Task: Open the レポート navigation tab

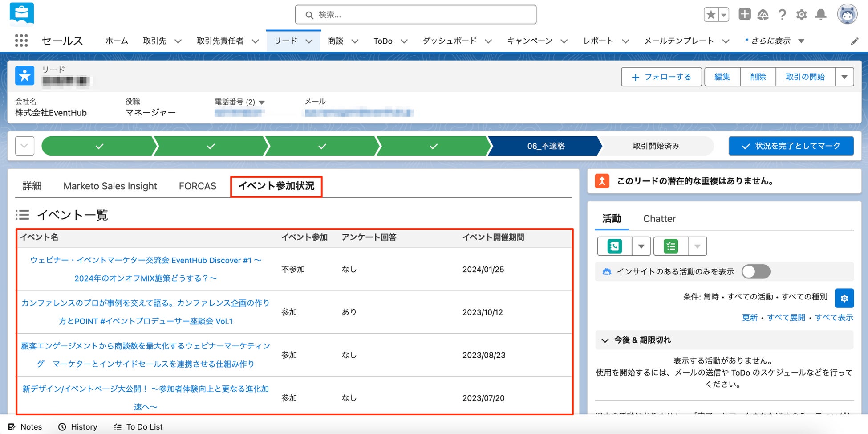Action: (598, 41)
